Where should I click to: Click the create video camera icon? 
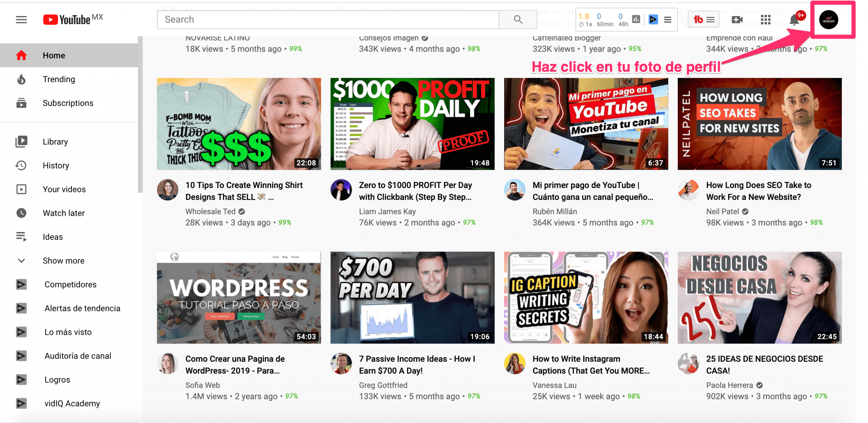click(x=737, y=20)
